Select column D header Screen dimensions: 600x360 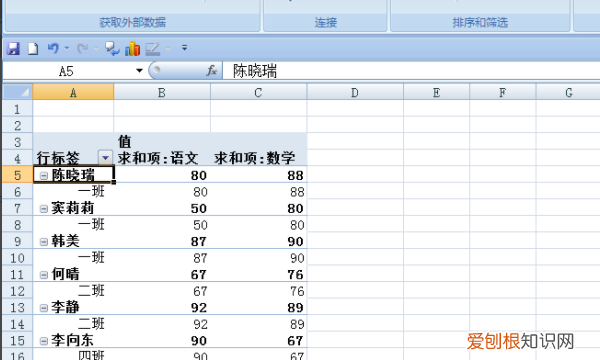point(355,92)
